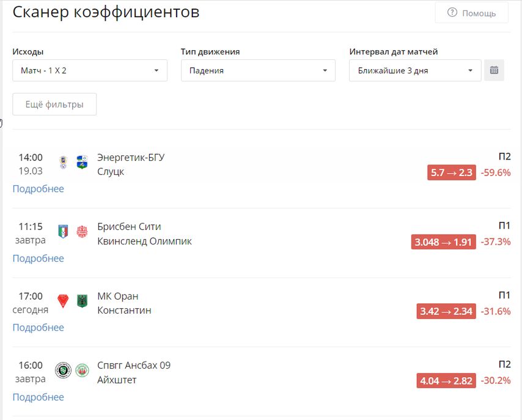Click the Энергетик-БГУ team logo
This screenshot has height=420, width=522.
(63, 163)
